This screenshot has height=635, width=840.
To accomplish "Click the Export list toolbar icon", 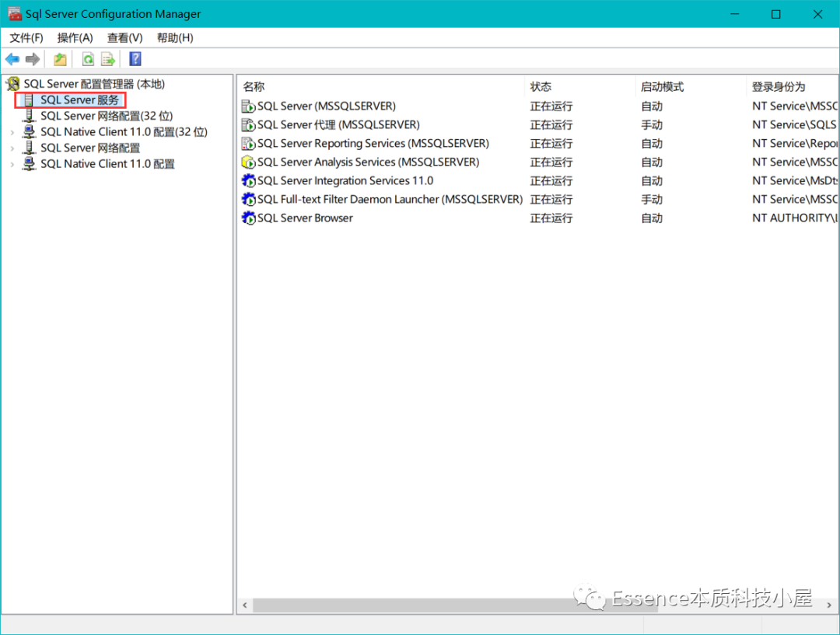I will click(x=108, y=59).
